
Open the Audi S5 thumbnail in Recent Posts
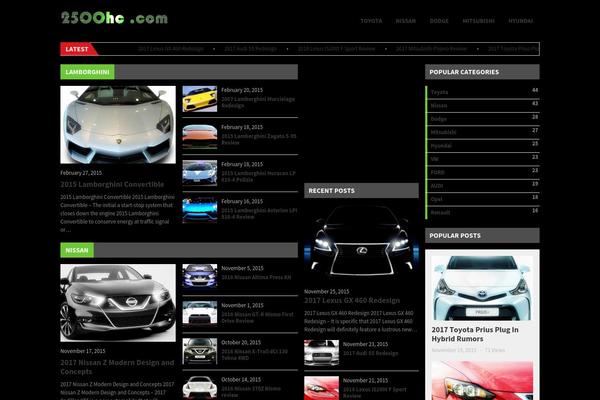tap(321, 353)
